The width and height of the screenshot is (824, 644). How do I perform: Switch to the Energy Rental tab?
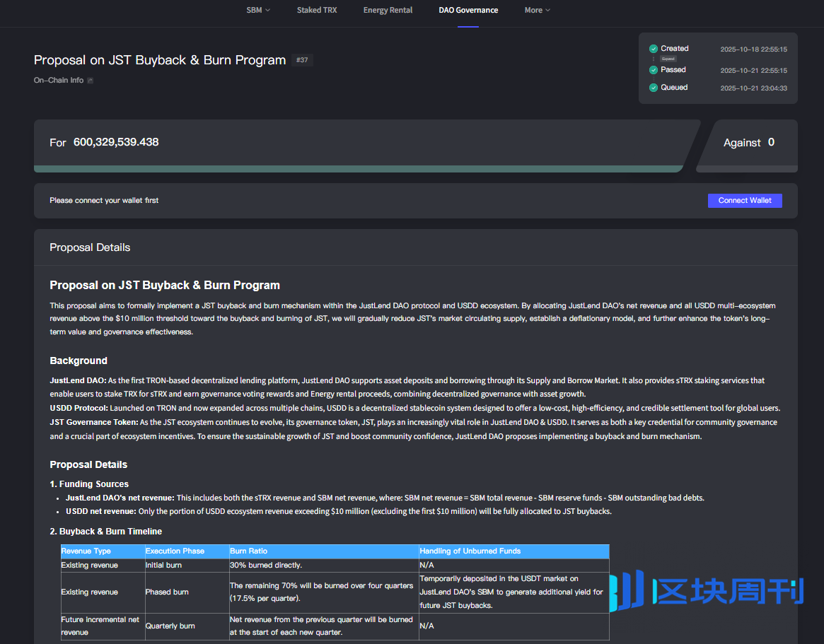click(388, 10)
